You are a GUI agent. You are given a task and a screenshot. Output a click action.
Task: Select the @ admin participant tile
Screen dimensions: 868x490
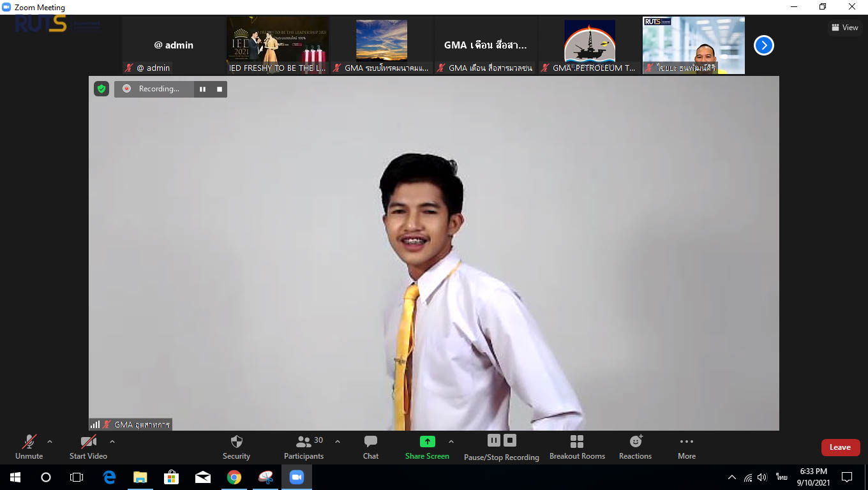coord(174,45)
